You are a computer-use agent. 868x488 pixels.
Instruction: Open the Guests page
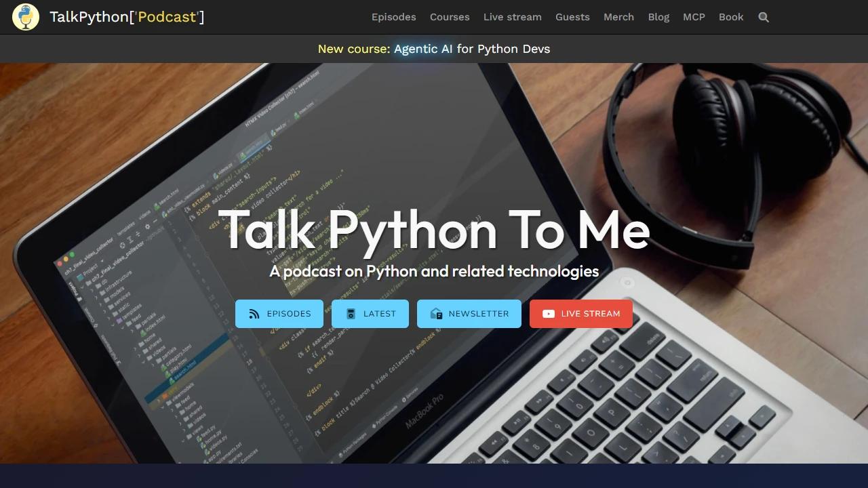coord(572,17)
